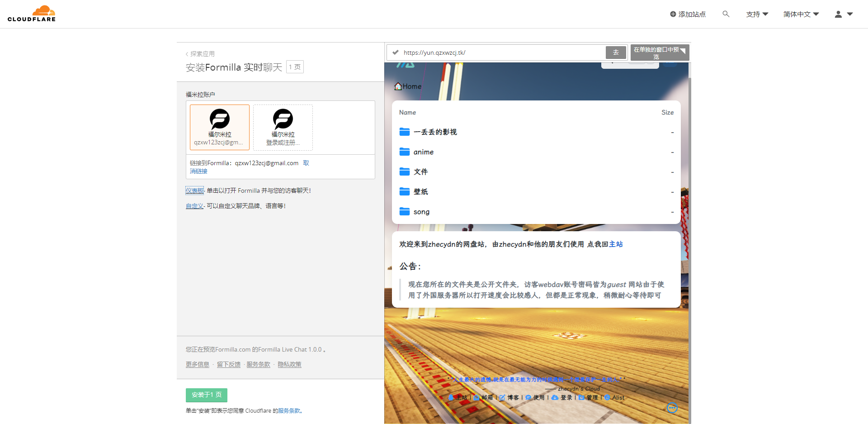
Task: Open the chat bubble widget in preview
Action: [672, 408]
